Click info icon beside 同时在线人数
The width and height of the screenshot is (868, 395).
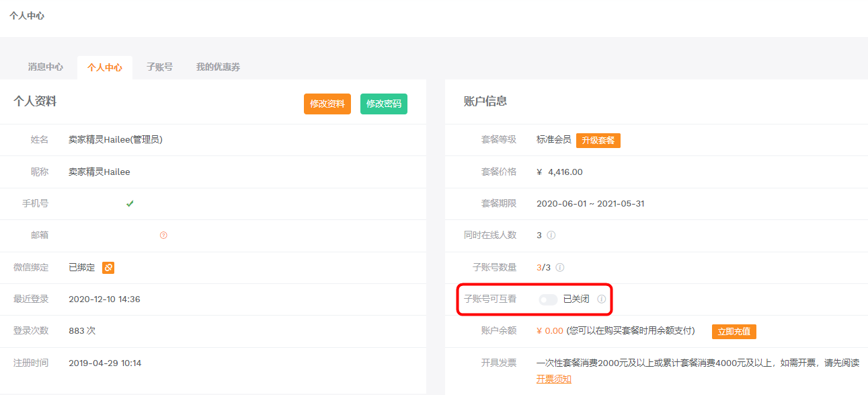[x=551, y=236]
